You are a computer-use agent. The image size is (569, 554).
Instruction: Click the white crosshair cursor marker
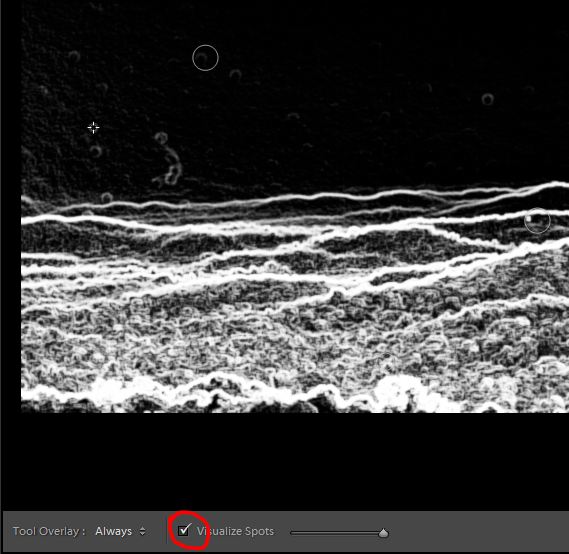(94, 128)
